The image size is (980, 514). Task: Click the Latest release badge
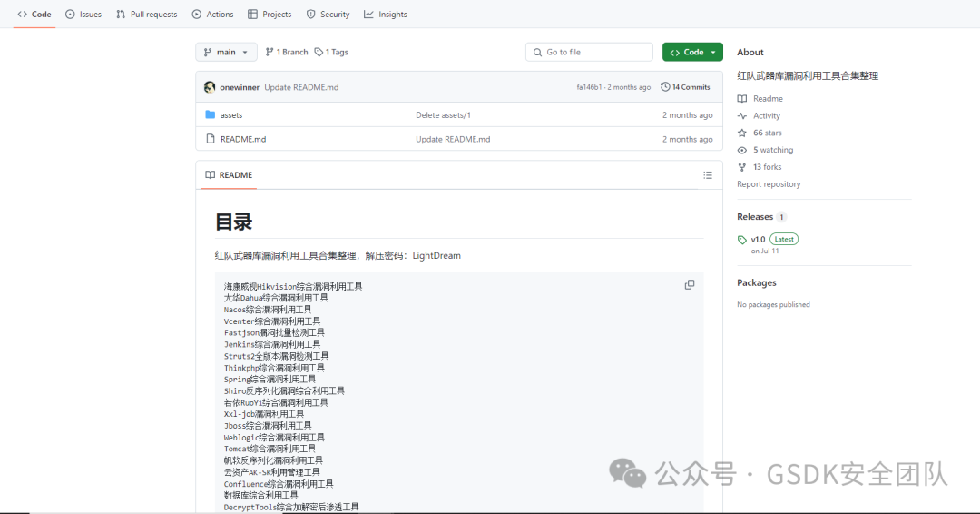tap(784, 239)
